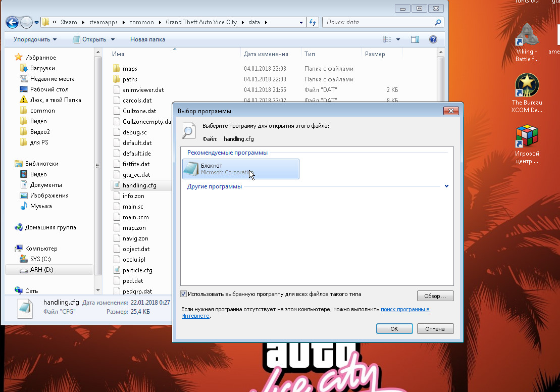Open the dropdown arrow after steamapps breadcrumb

[x=124, y=22]
